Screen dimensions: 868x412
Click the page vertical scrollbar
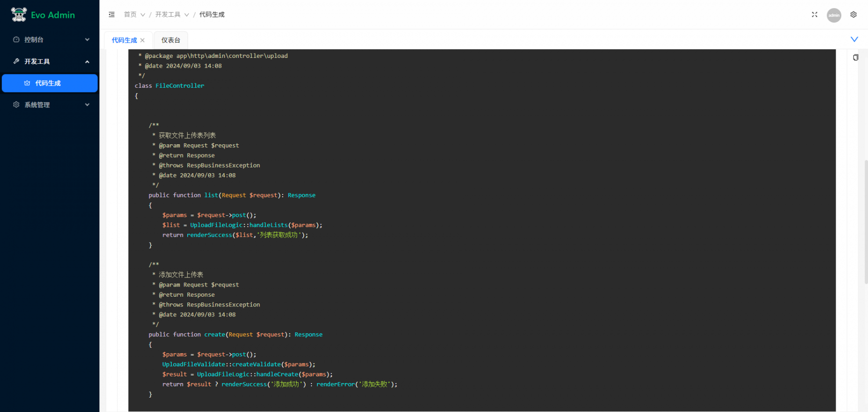[x=866, y=222]
